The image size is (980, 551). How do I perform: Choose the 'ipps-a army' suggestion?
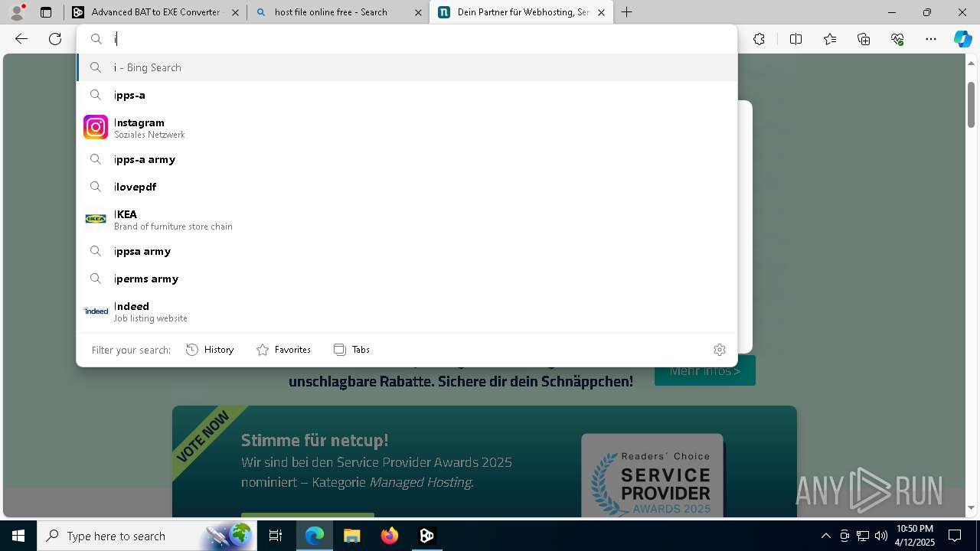point(407,159)
